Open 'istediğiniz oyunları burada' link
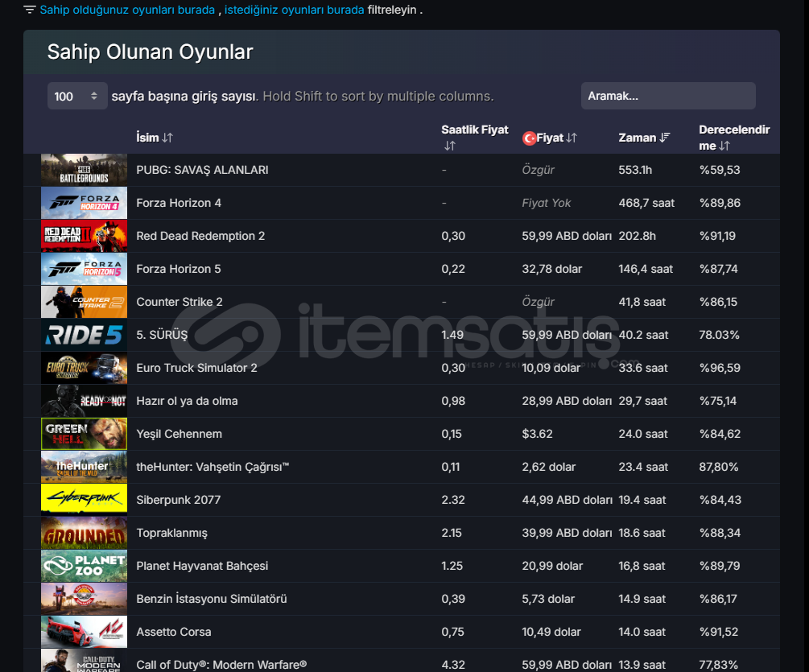Image resolution: width=809 pixels, height=672 pixels. 294,10
